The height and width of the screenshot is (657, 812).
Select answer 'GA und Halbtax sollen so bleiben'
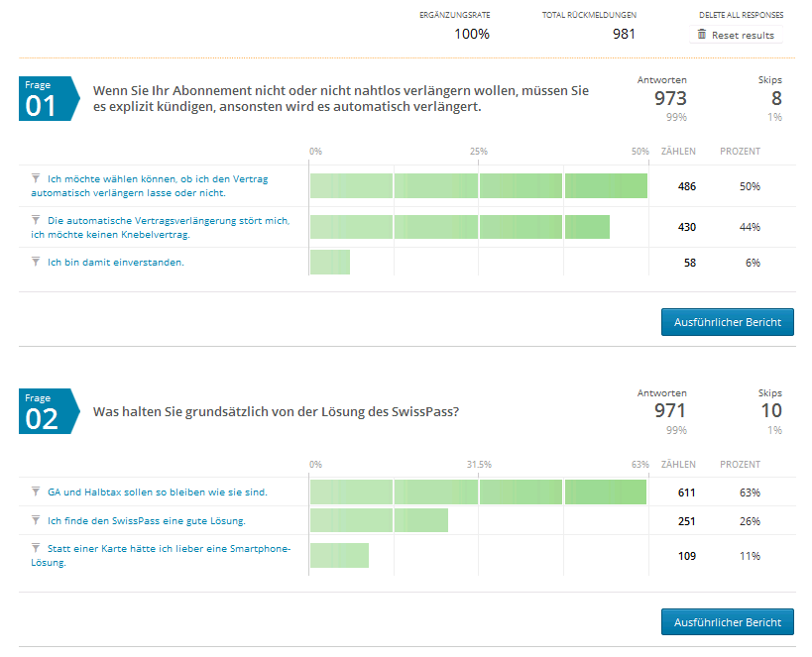[158, 492]
